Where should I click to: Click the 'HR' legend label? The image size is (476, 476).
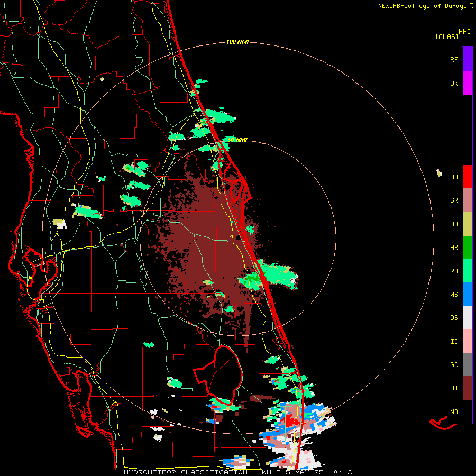(x=454, y=248)
